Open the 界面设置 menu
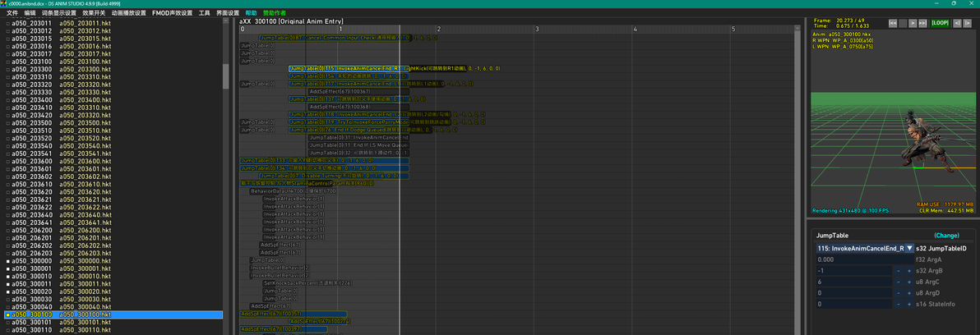 [228, 12]
